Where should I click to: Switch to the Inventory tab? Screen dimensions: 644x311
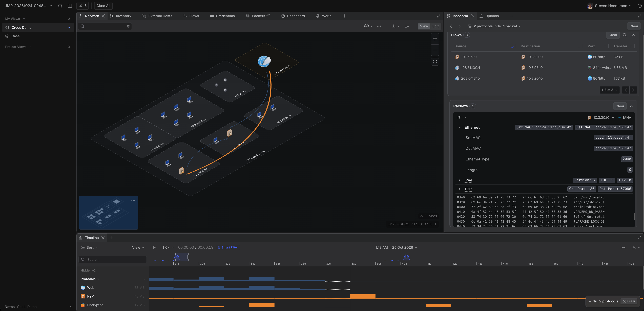click(120, 16)
